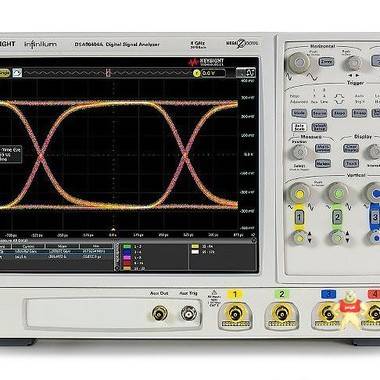Viewport: 380px width, 380px height.
Task: Click the Clear Display button
Action: pyautogui.click(x=351, y=148)
